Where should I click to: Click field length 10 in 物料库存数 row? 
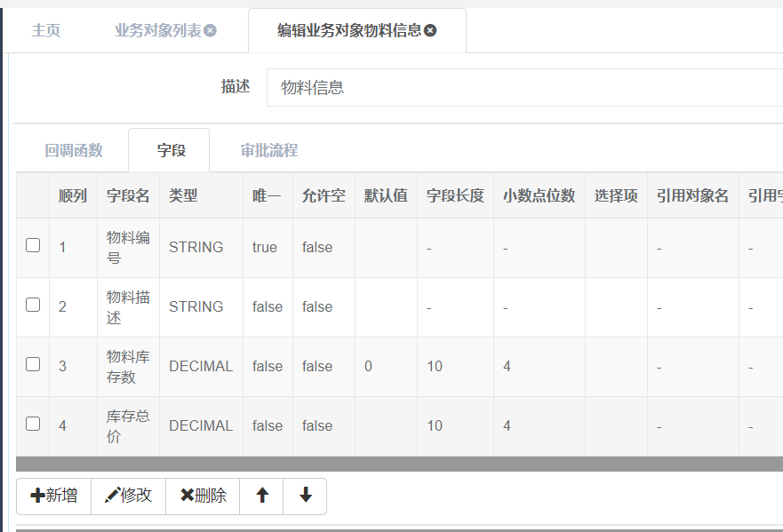click(x=435, y=366)
